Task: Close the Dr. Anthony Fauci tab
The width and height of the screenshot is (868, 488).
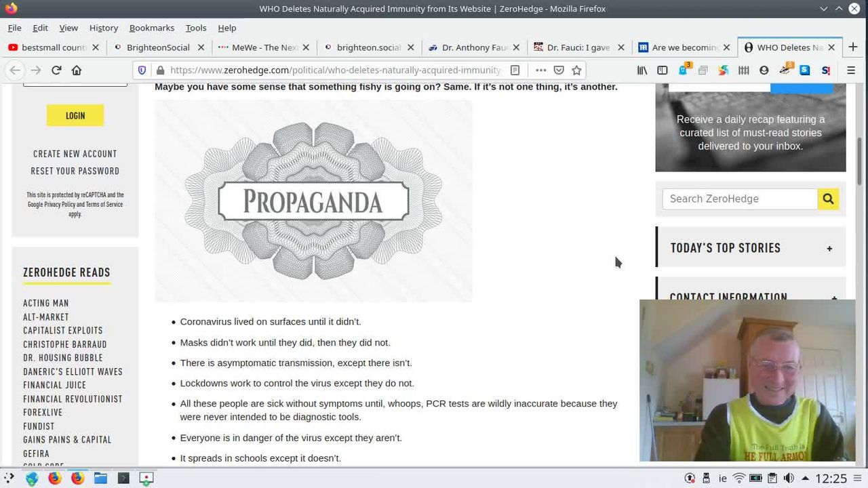Action: (x=516, y=47)
